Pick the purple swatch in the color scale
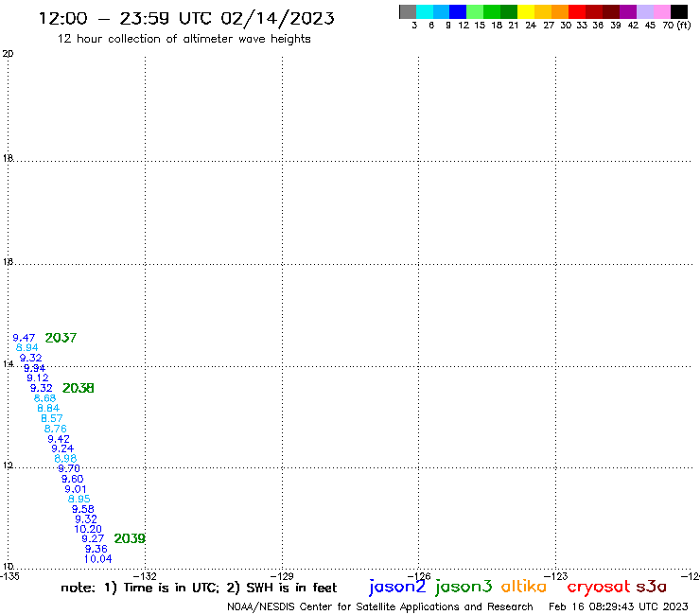700x615 pixels. [x=628, y=11]
